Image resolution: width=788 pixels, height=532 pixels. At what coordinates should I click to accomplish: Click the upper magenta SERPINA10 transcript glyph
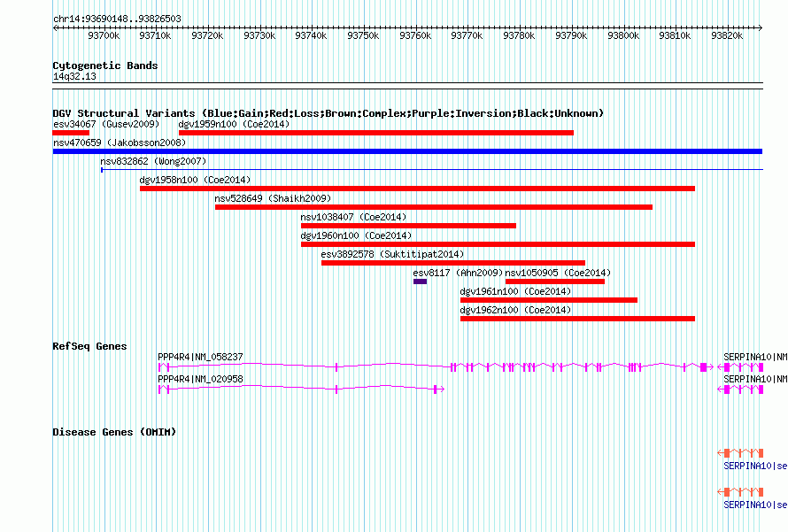[x=740, y=367]
